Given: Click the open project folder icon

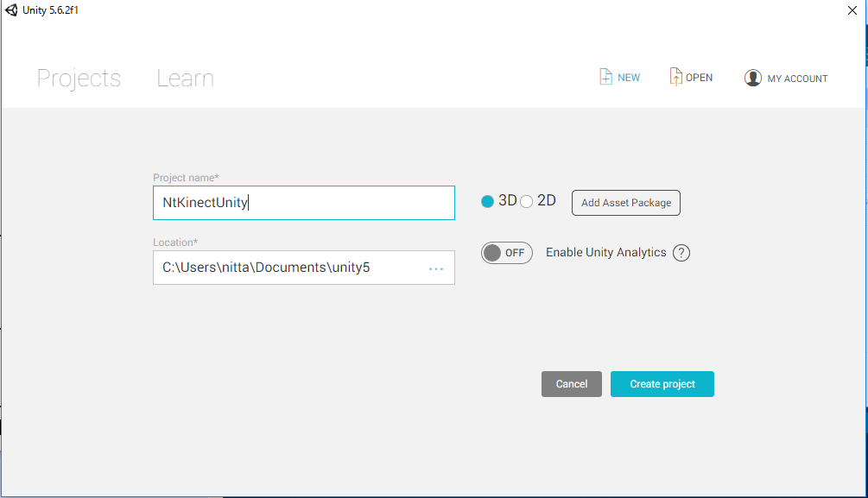Looking at the screenshot, I should [675, 78].
